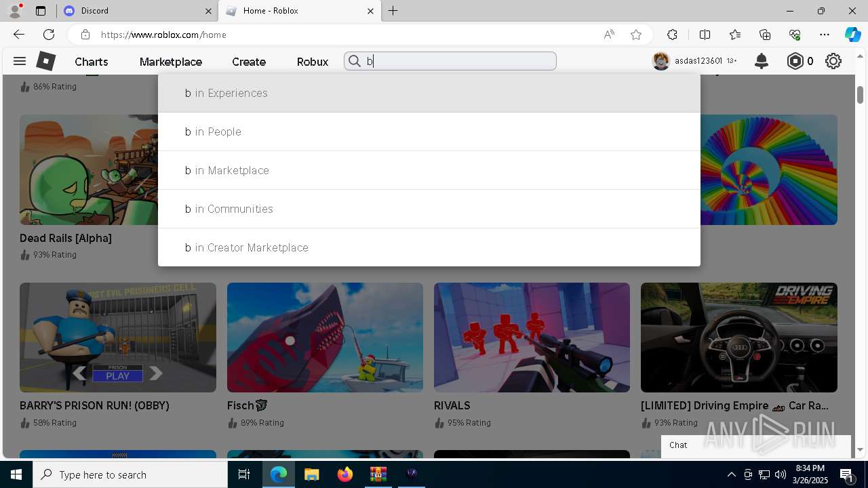Click the browser address bar URL
The height and width of the screenshot is (488, 868).
(163, 35)
